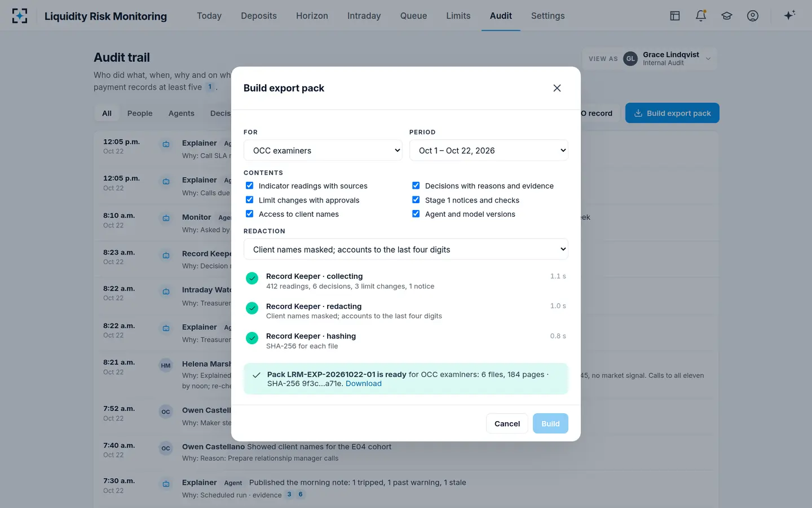812x508 pixels.
Task: Open the For dropdown showing OCC examiners
Action: [323, 150]
